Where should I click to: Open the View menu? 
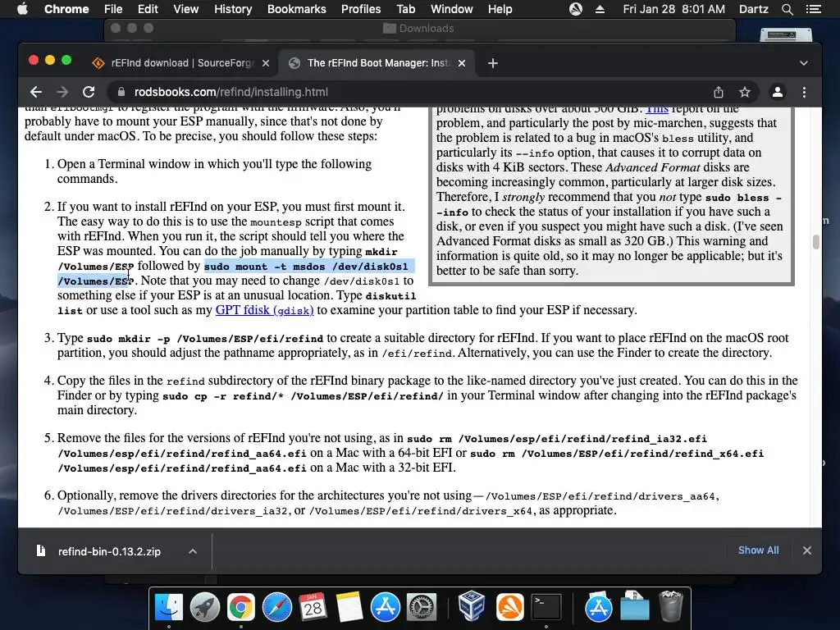click(185, 9)
